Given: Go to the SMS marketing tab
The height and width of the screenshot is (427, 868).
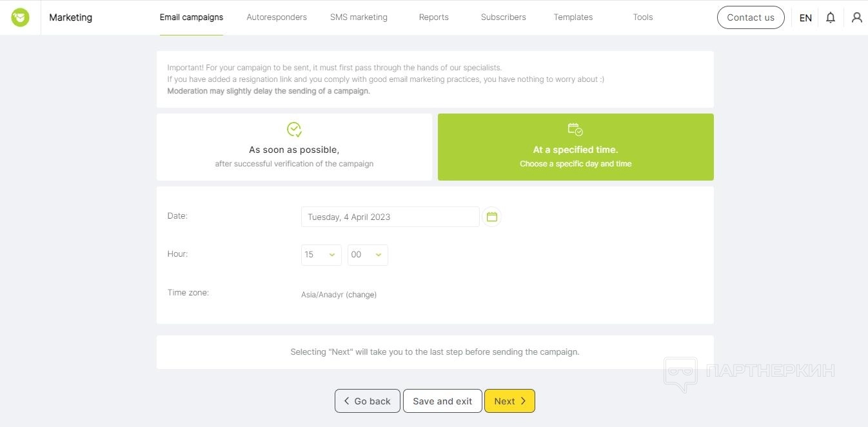Looking at the screenshot, I should [359, 17].
